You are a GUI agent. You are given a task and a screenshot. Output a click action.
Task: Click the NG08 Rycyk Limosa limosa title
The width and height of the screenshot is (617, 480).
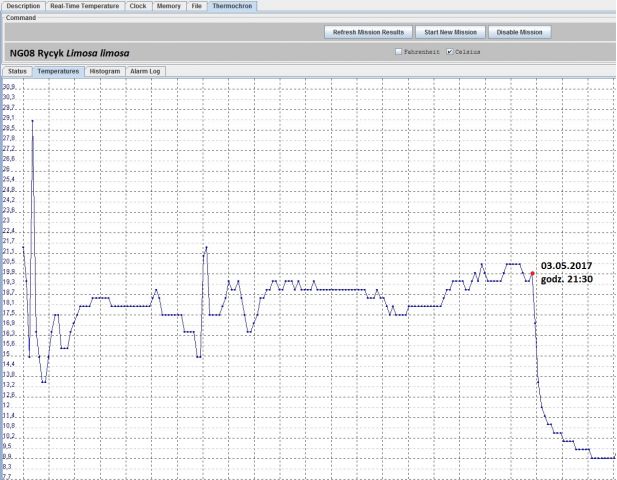71,52
